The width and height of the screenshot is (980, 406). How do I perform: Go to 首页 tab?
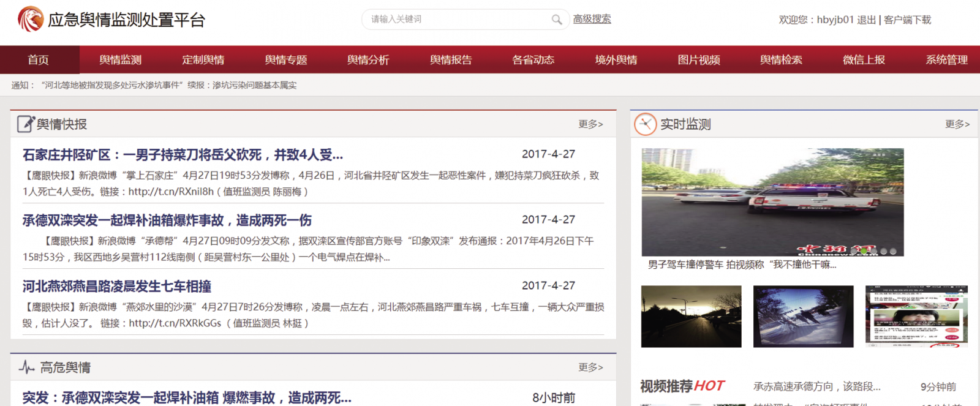tap(38, 60)
